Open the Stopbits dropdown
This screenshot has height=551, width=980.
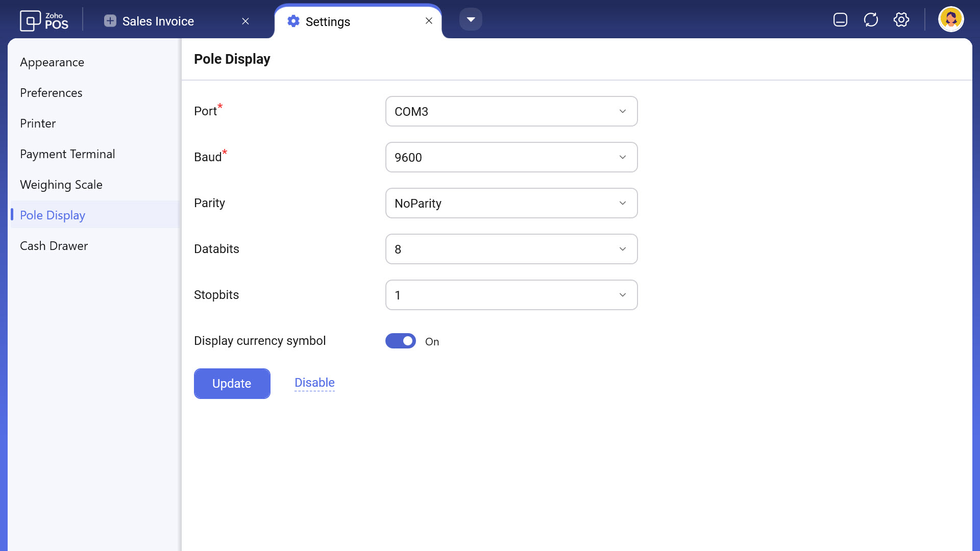tap(511, 295)
